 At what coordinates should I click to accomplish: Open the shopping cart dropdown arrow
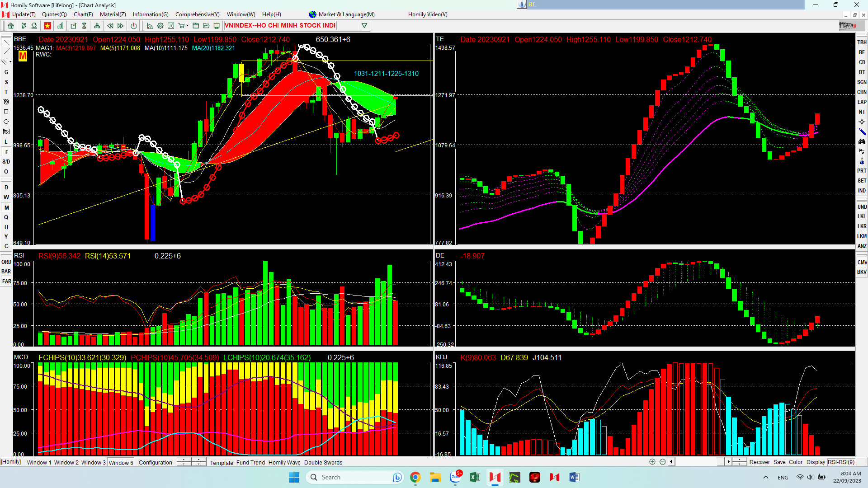click(x=187, y=26)
